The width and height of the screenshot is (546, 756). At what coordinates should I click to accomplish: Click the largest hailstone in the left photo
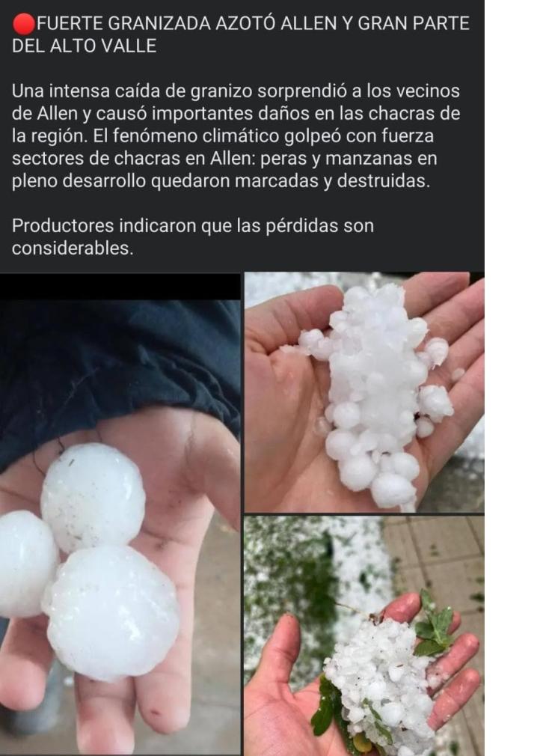[x=111, y=613]
